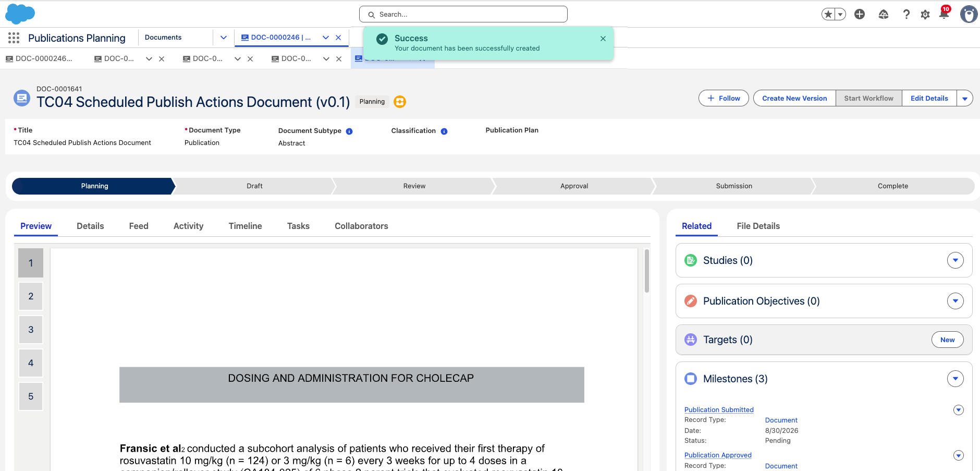
Task: Click Create New Version button
Action: (x=794, y=98)
